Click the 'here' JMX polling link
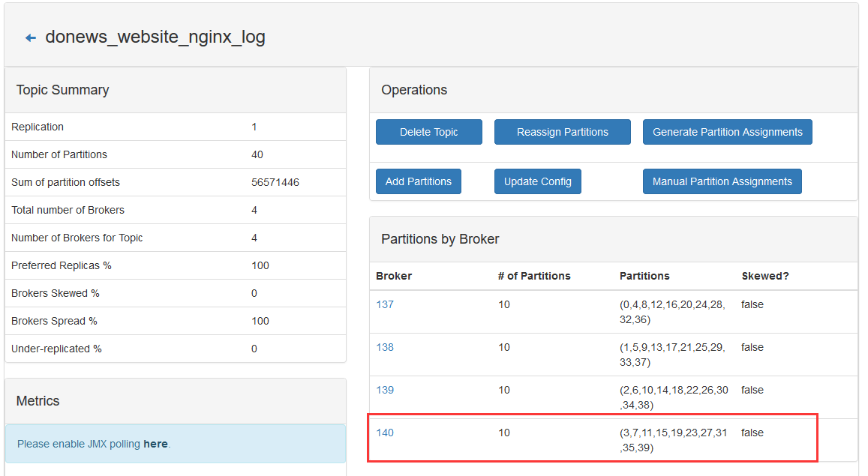The image size is (868, 476). pyautogui.click(x=155, y=444)
